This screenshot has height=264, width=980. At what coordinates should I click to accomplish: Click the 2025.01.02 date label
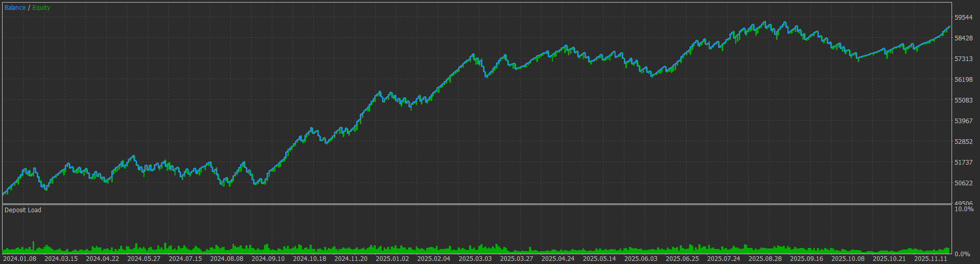click(x=392, y=259)
